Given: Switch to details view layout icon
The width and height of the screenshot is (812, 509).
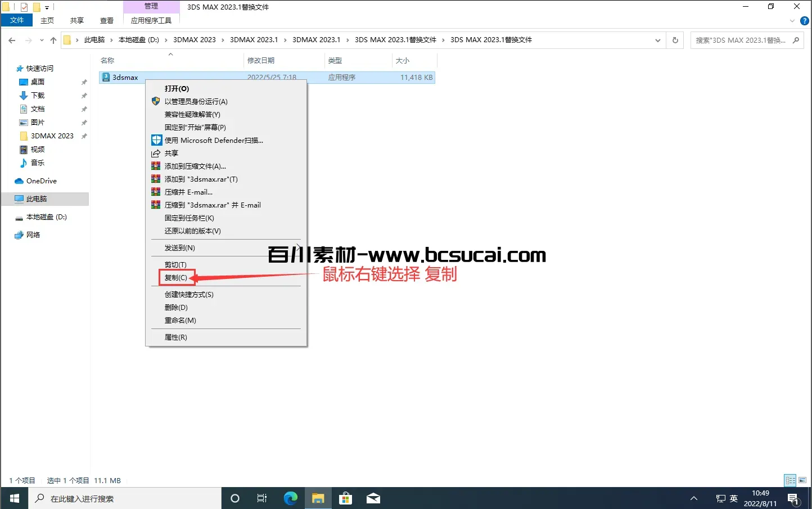Looking at the screenshot, I should point(790,480).
